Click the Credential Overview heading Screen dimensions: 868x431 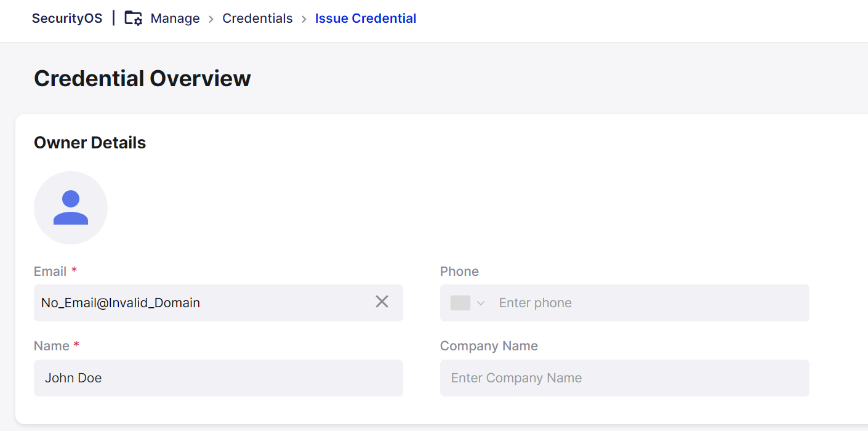142,78
